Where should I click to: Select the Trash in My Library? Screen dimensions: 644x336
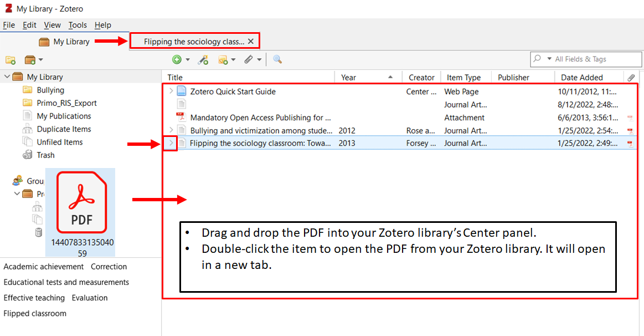(45, 155)
